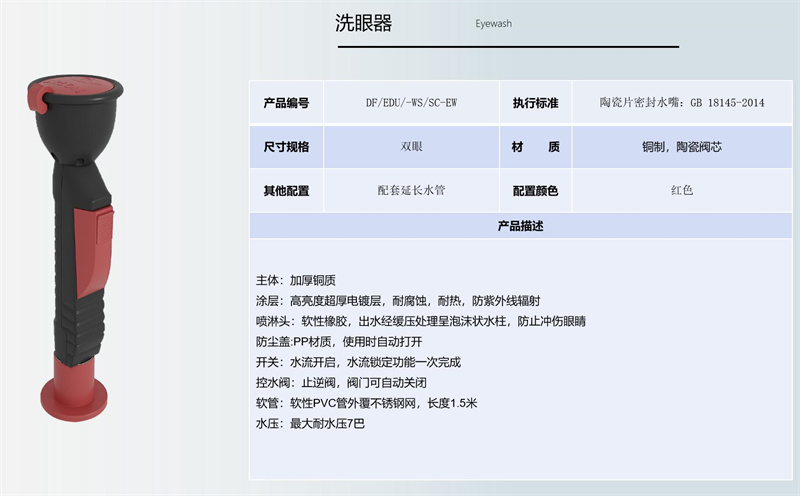Click the 防尘盖 dust cover description line
This screenshot has height=496, width=800.
339,341
